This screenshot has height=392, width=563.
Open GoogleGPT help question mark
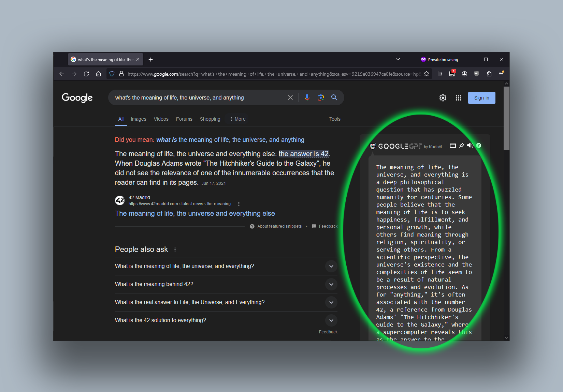pos(479,146)
